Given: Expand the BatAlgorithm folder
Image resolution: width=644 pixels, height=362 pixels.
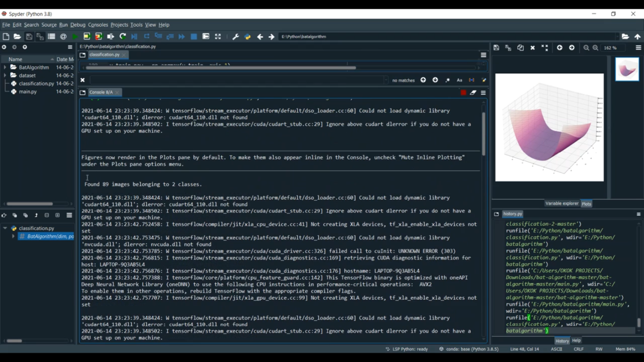Looking at the screenshot, I should (x=5, y=67).
